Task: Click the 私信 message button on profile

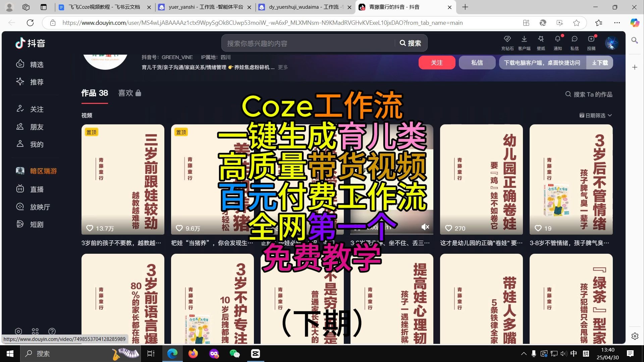Action: pos(477,63)
